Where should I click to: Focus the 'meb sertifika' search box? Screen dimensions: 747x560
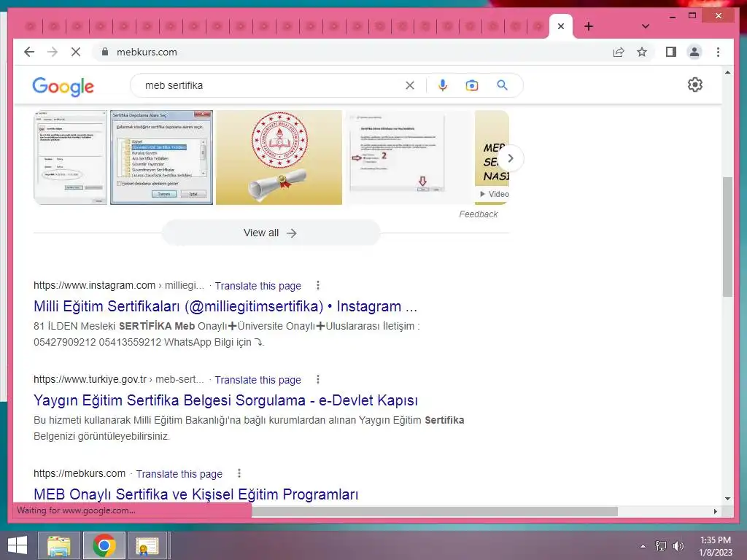[x=271, y=85]
